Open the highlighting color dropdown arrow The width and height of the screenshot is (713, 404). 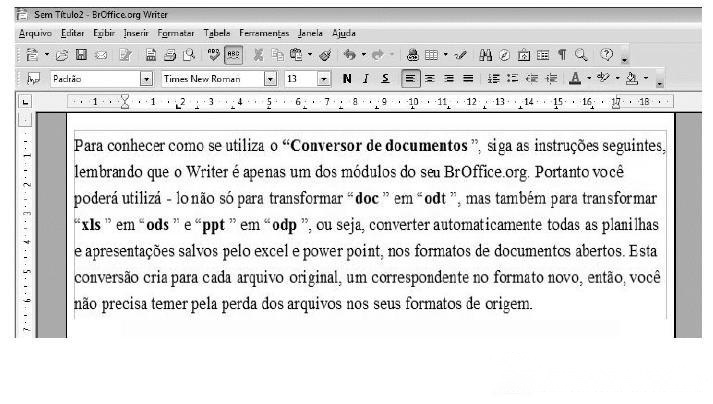[x=618, y=79]
